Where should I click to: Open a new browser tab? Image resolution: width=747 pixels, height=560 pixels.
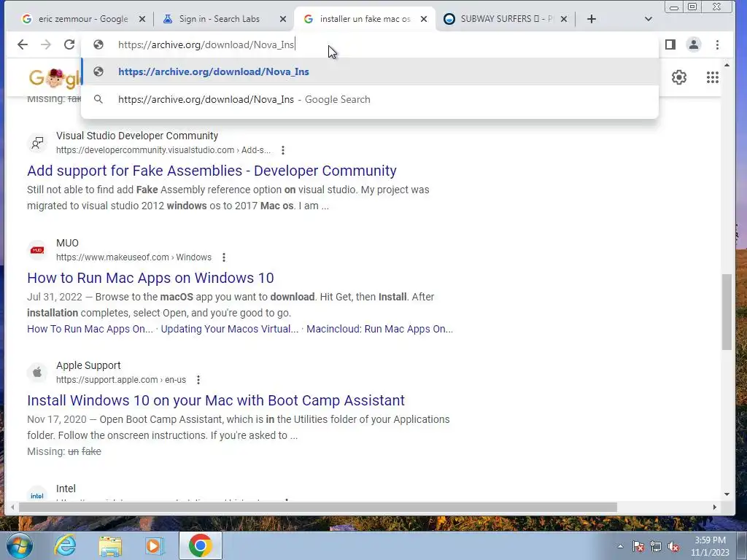pyautogui.click(x=591, y=19)
